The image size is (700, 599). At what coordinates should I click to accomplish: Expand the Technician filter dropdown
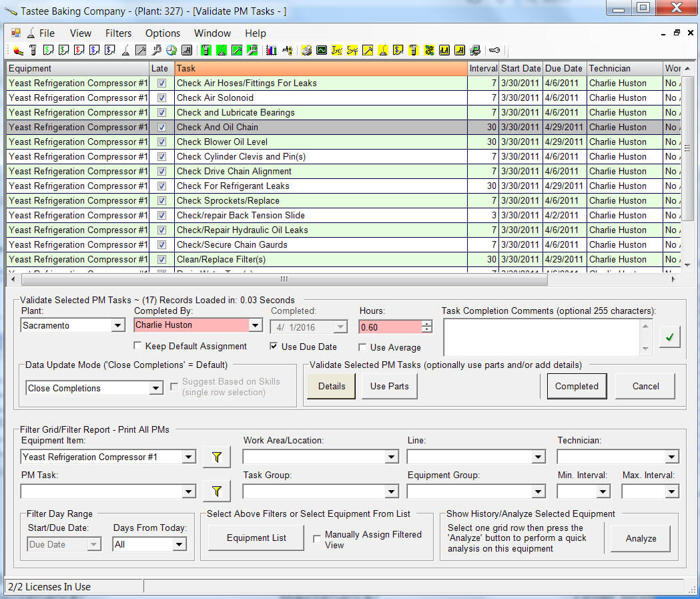point(672,457)
